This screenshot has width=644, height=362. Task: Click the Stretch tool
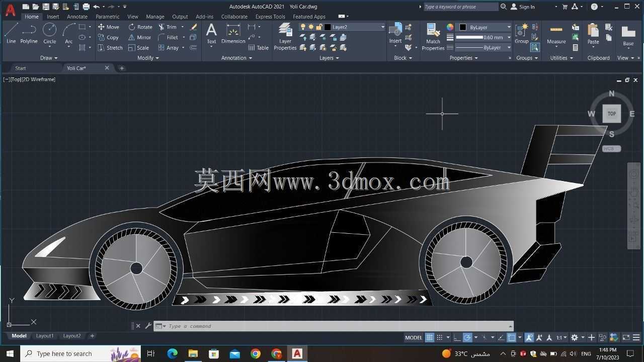click(110, 48)
